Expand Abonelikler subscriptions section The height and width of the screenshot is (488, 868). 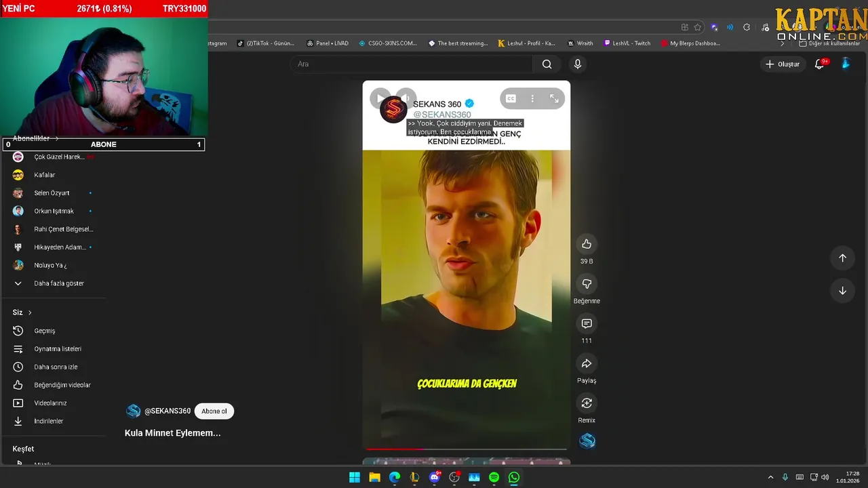tap(35, 138)
